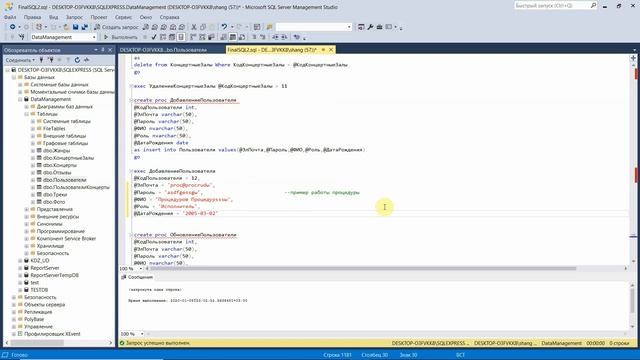Open the Правка menu
Viewport: 640px width, 360px height.
(32, 17)
